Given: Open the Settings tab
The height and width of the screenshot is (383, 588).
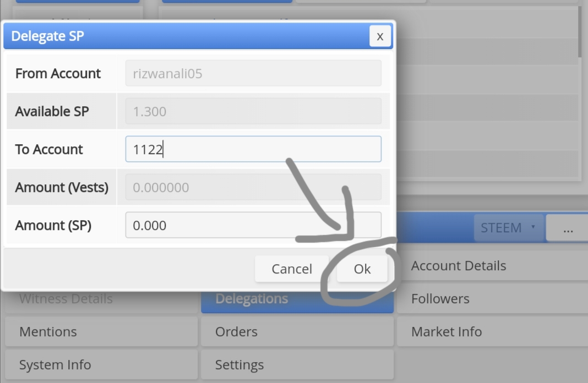Looking at the screenshot, I should coord(297,365).
